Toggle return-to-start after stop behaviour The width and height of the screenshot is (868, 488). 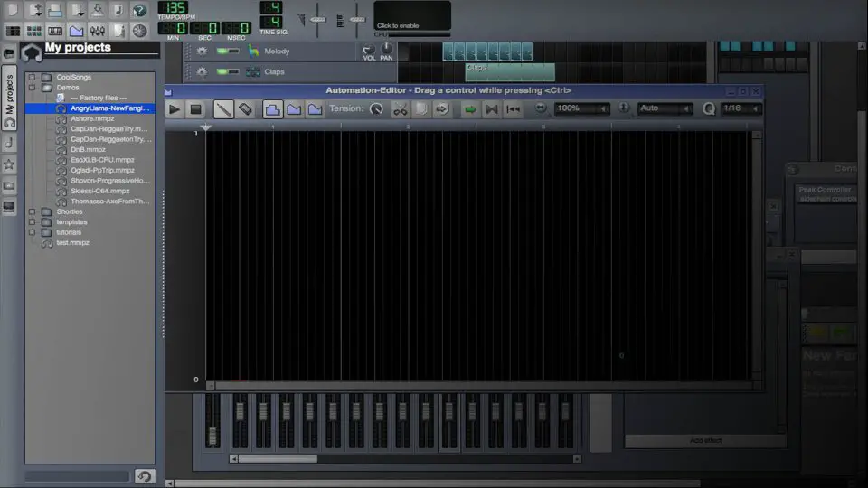(514, 109)
